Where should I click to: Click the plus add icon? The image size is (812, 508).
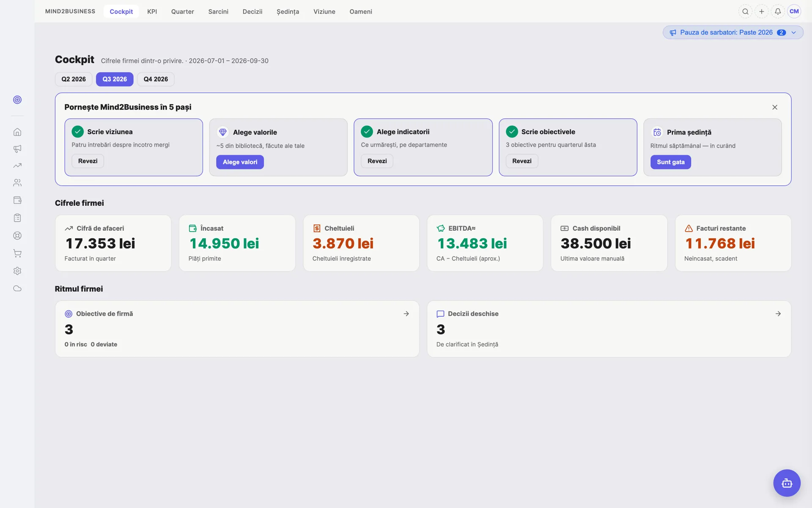761,11
